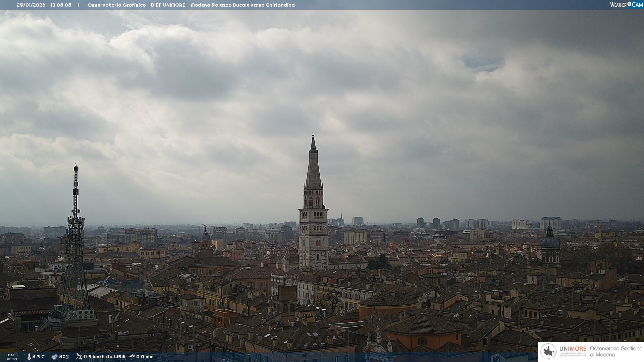
Task: Click the camera lens in WeatherCam logo
Action: point(629,4)
